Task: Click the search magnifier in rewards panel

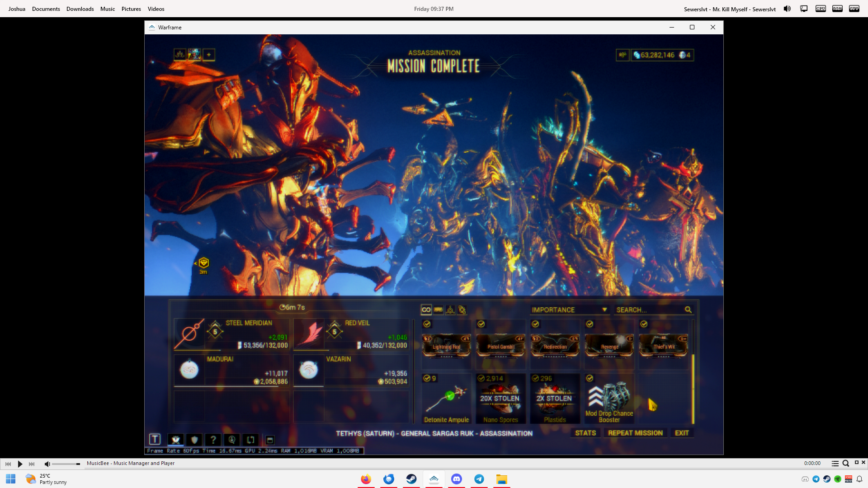Action: pyautogui.click(x=688, y=310)
